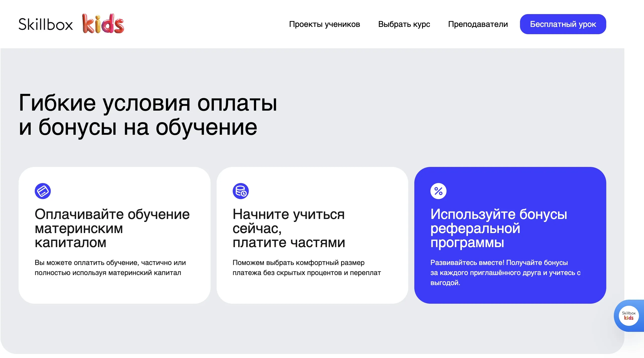Open Выбрать курс menu item
This screenshot has height=358, width=644.
pos(404,24)
